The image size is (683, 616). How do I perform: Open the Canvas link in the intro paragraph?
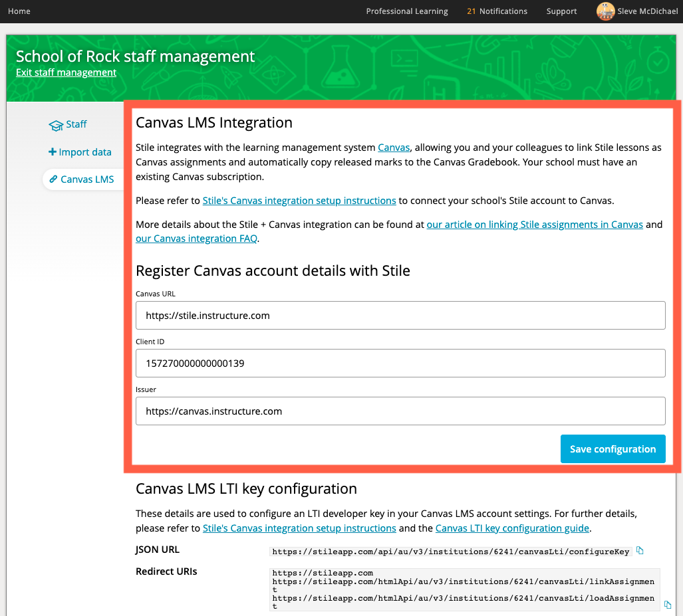394,148
